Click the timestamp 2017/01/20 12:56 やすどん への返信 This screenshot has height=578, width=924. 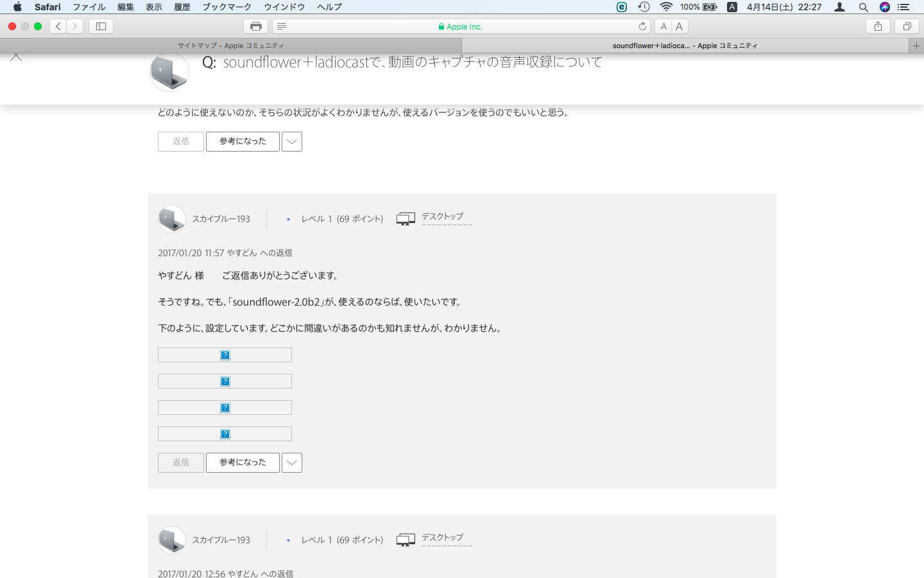[x=226, y=574]
